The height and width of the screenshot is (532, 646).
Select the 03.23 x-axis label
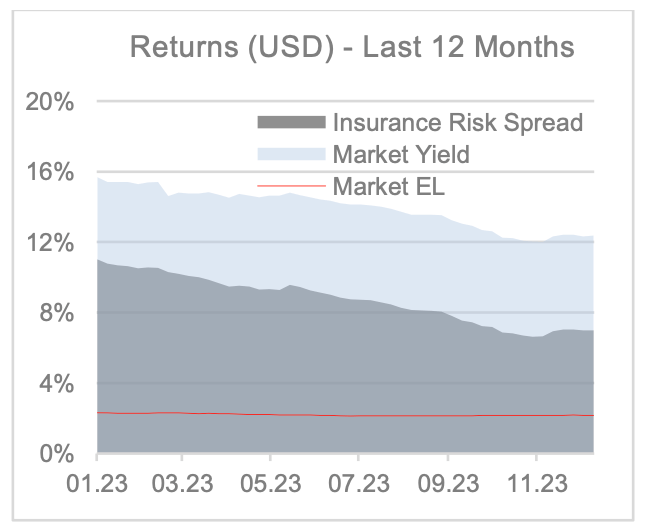pyautogui.click(x=182, y=485)
